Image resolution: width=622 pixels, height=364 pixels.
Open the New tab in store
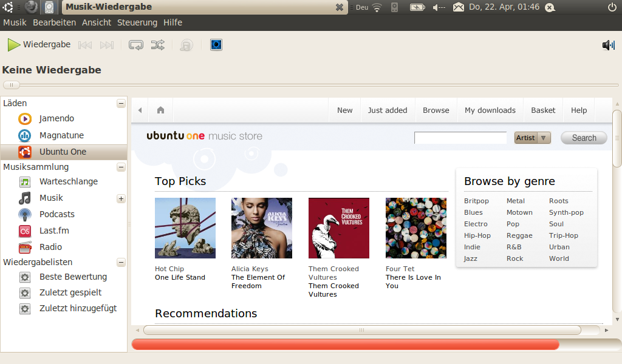pyautogui.click(x=345, y=110)
